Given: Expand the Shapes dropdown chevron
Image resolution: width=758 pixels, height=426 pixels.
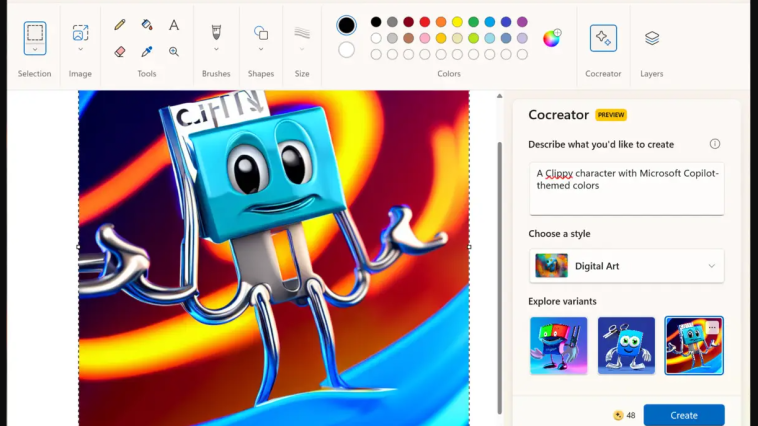Looking at the screenshot, I should [x=261, y=49].
